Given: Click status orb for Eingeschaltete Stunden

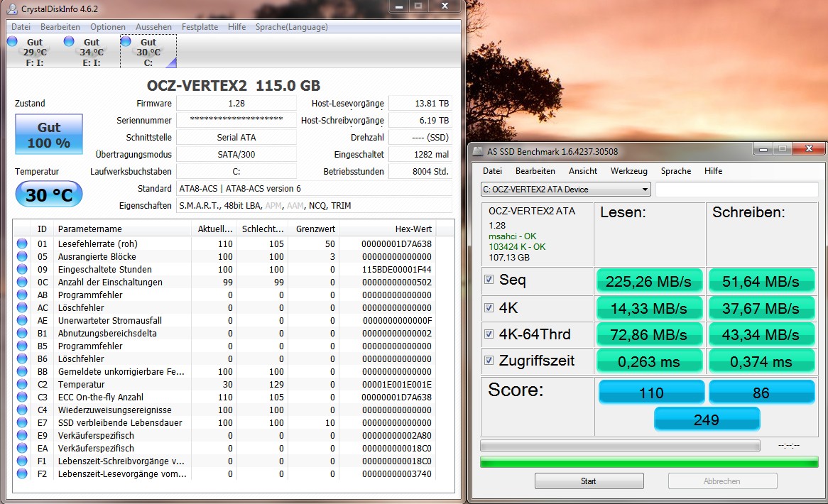Looking at the screenshot, I should pyautogui.click(x=22, y=269).
